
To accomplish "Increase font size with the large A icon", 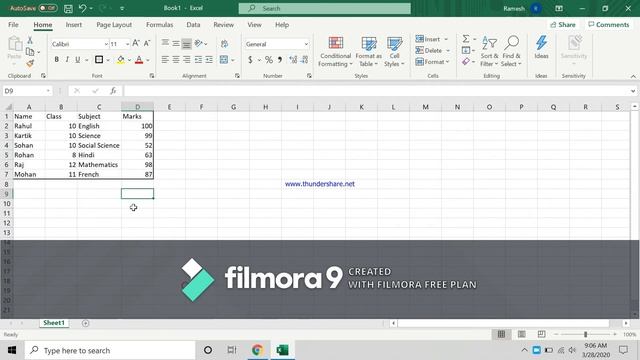I will tap(136, 44).
